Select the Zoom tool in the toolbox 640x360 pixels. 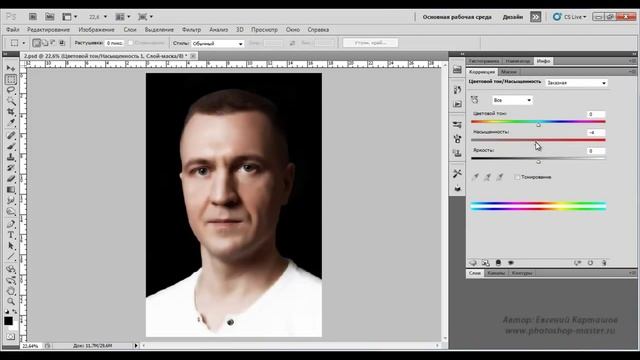pos(11,302)
